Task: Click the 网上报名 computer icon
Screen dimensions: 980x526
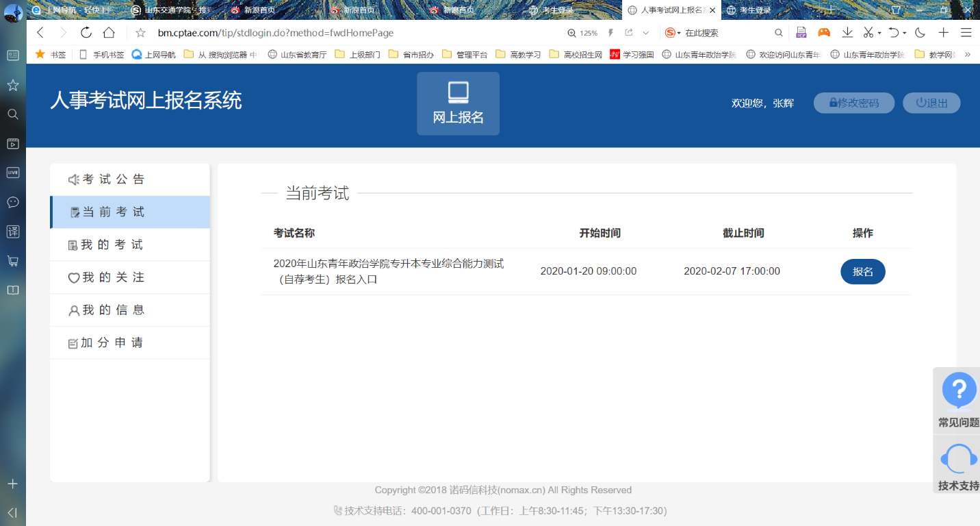Action: tap(458, 92)
